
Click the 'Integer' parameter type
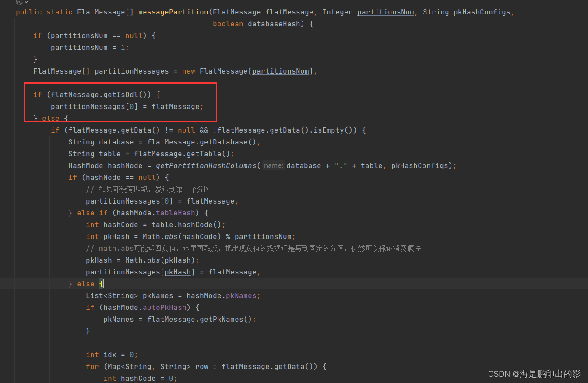click(338, 12)
